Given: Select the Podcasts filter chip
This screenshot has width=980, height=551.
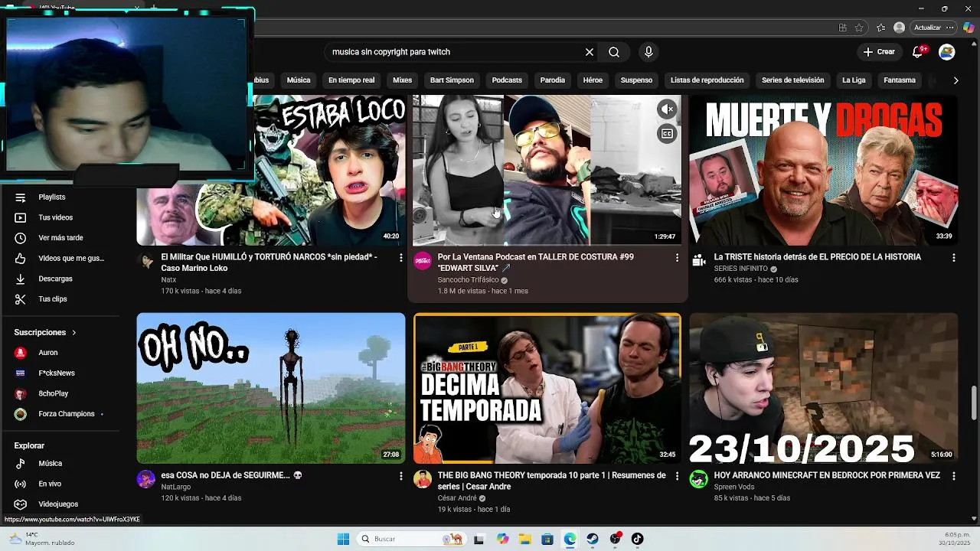Looking at the screenshot, I should [x=507, y=80].
